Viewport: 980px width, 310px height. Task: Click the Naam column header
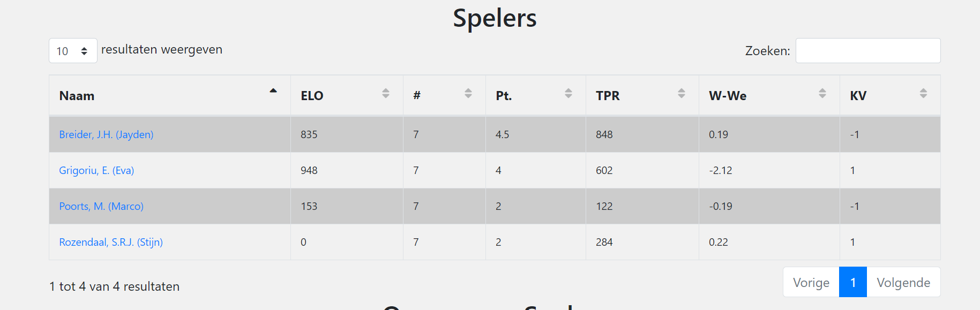(170, 95)
